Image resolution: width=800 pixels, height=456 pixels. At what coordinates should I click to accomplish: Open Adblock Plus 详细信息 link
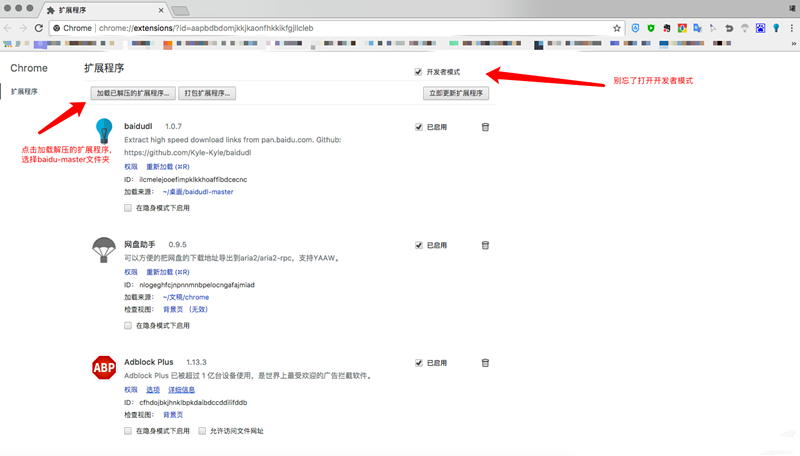(182, 390)
